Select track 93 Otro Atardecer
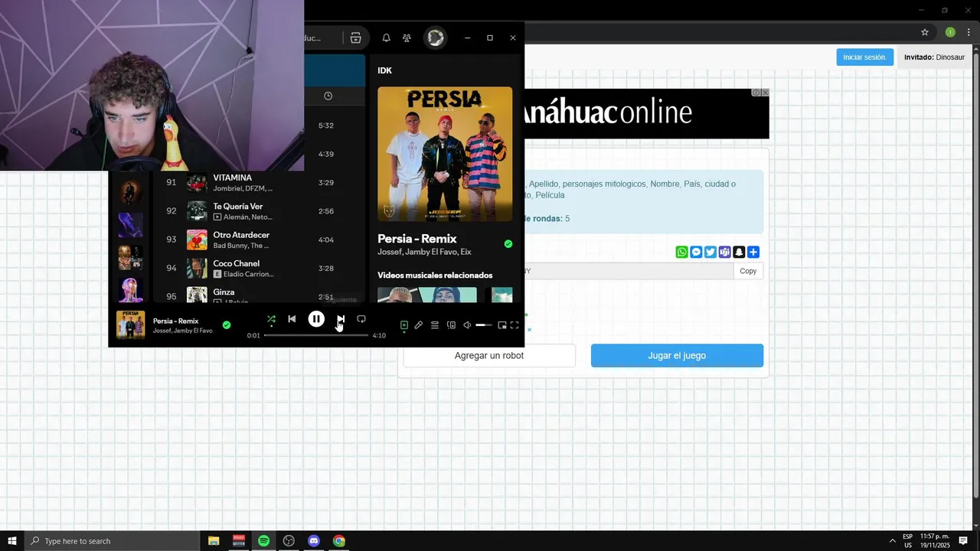Viewport: 980px width, 551px height. tap(260, 240)
